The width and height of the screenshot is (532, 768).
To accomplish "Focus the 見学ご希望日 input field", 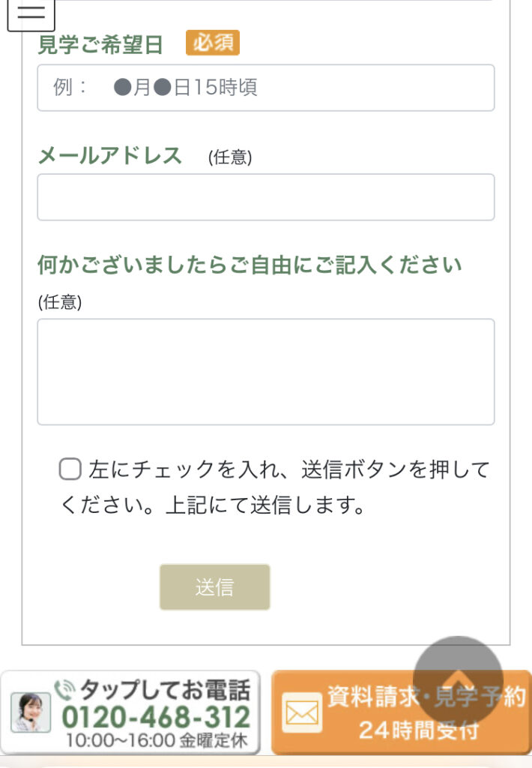I will click(x=265, y=88).
